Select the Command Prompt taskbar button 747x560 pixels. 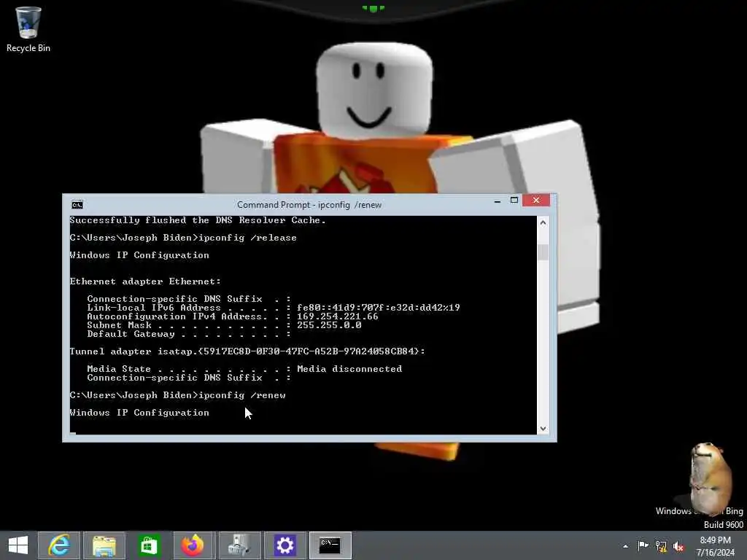[x=330, y=545]
